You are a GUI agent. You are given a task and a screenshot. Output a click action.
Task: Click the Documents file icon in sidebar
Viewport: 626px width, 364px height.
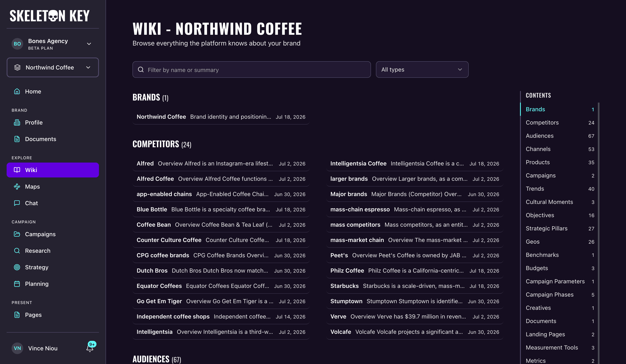[17, 139]
